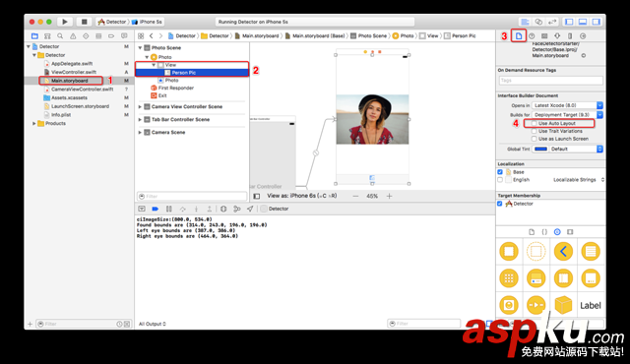Open the Issue navigator warning icon
This screenshot has height=364, width=630.
pyautogui.click(x=73, y=36)
